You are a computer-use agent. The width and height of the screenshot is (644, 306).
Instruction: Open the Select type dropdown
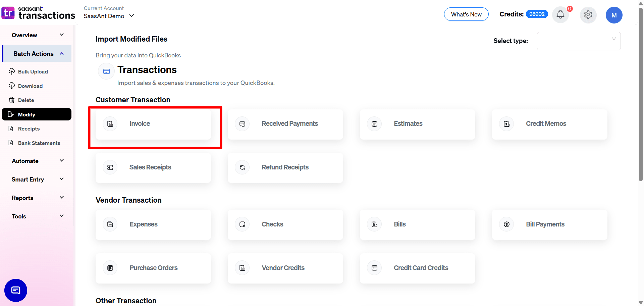(x=579, y=41)
